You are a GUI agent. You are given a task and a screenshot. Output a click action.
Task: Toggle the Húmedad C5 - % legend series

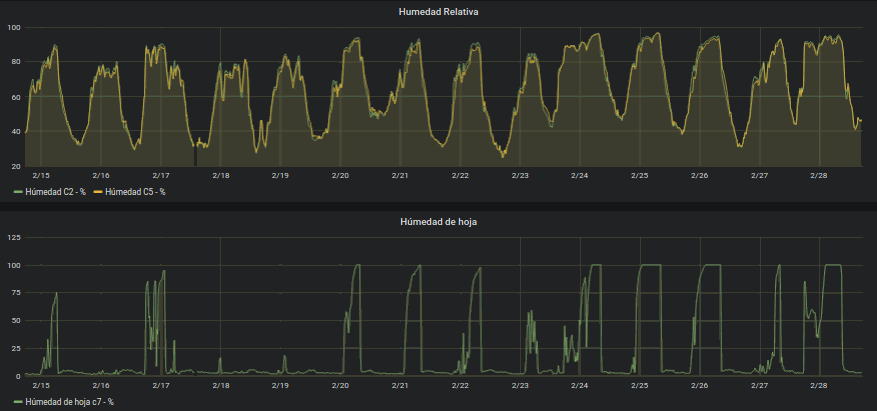tap(135, 192)
